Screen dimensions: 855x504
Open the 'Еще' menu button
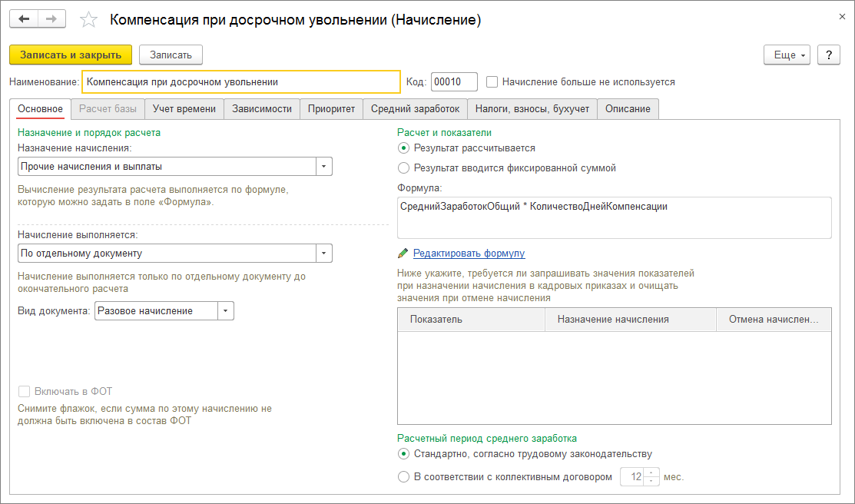(x=787, y=55)
